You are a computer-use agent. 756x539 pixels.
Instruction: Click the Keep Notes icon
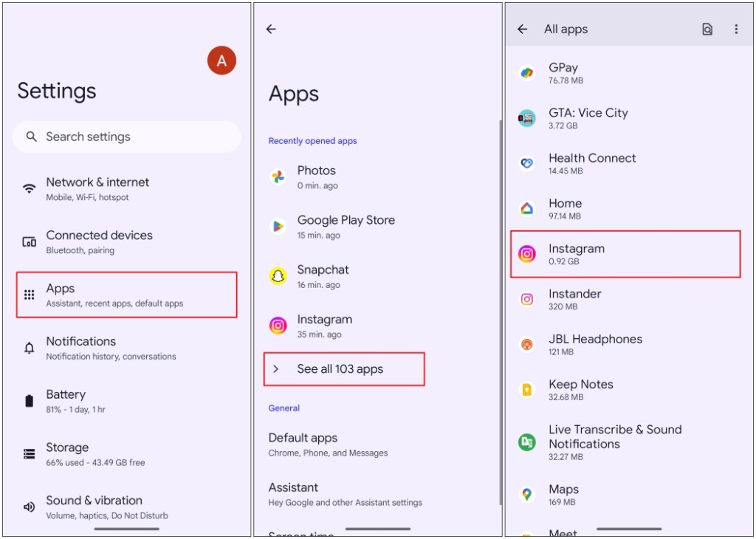527,390
